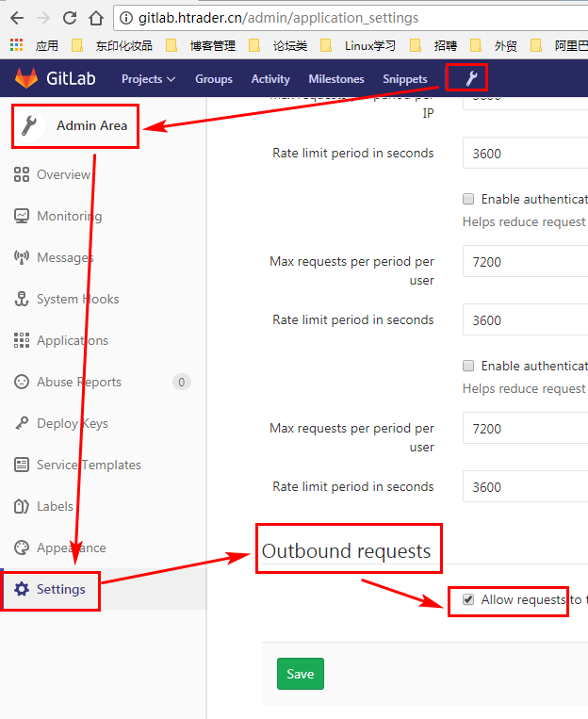Open the Activity page in top navbar
Image resolution: width=588 pixels, height=719 pixels.
pos(270,79)
